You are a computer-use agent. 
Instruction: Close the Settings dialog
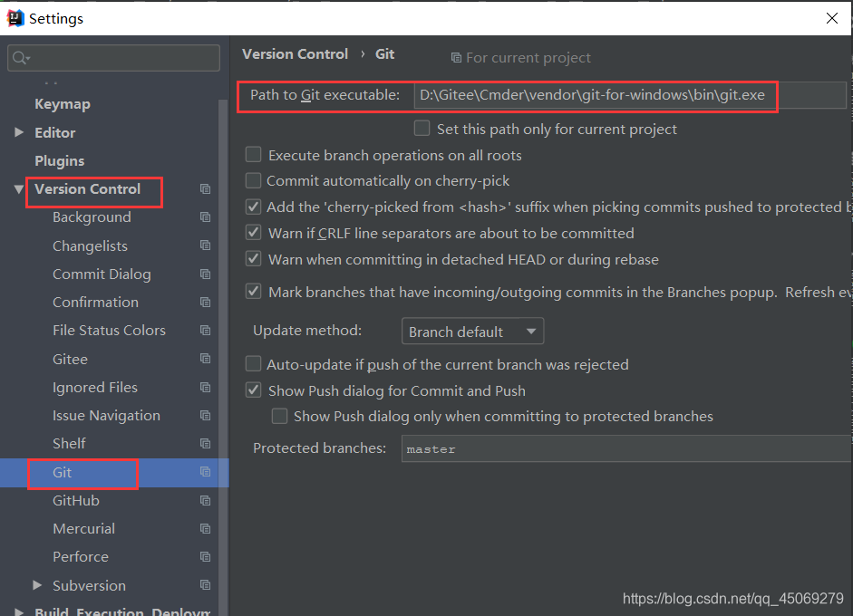832,18
